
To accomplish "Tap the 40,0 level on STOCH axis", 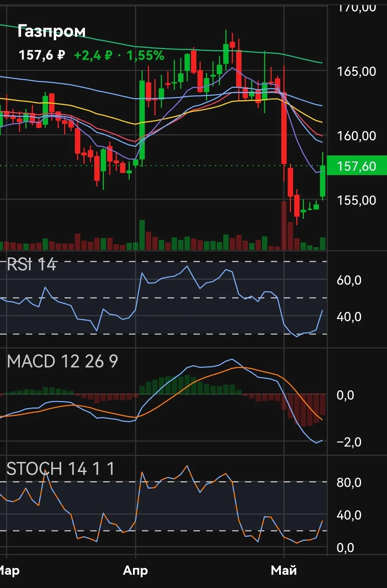I will pos(349,515).
